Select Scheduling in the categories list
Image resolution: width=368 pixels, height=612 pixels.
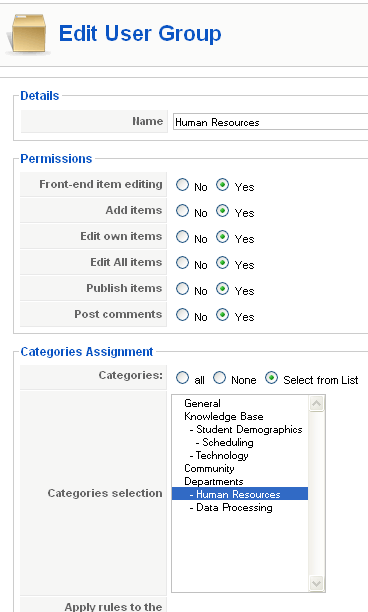click(240, 442)
